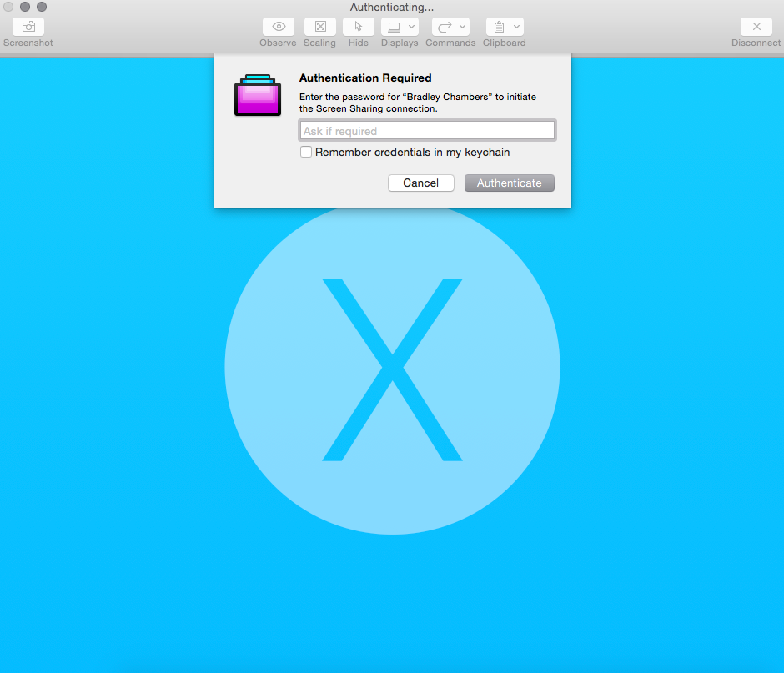Click the Commands arrow icon
Image resolution: width=784 pixels, height=673 pixels.
point(445,27)
